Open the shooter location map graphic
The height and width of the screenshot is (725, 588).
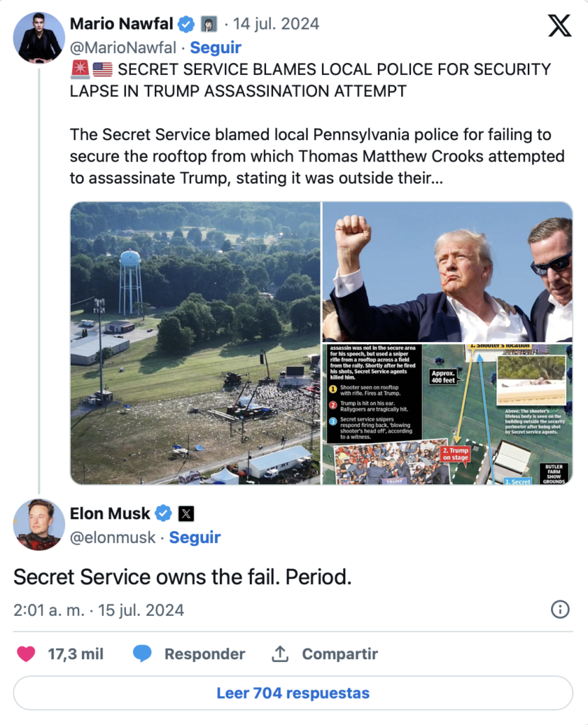tap(447, 414)
